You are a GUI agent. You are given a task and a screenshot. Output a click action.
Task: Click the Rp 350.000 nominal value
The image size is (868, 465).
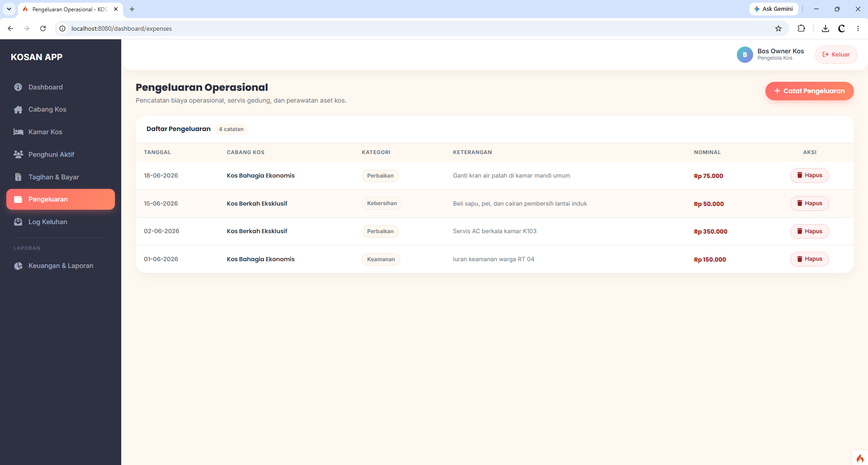(x=711, y=232)
